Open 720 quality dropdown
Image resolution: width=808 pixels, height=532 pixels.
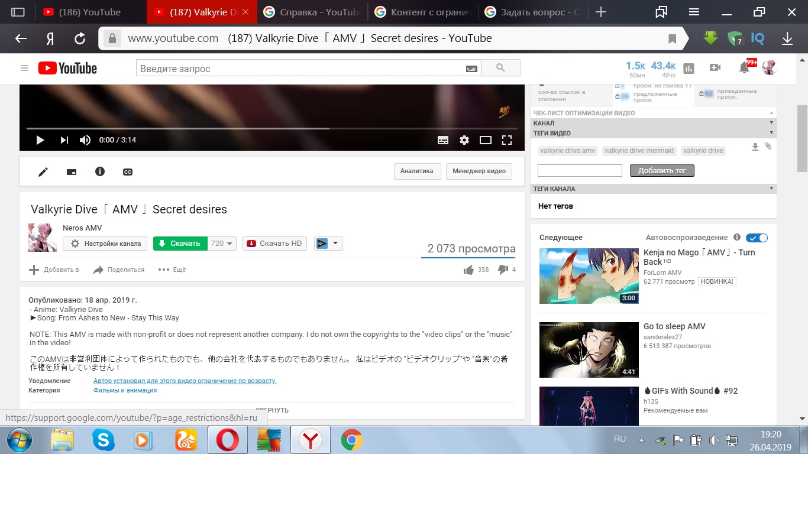(x=222, y=244)
